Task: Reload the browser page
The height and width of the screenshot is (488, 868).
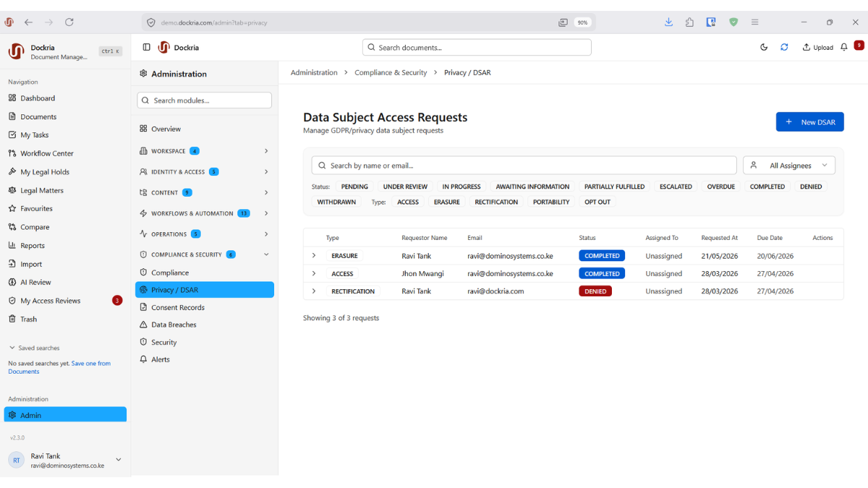Action: (x=69, y=22)
